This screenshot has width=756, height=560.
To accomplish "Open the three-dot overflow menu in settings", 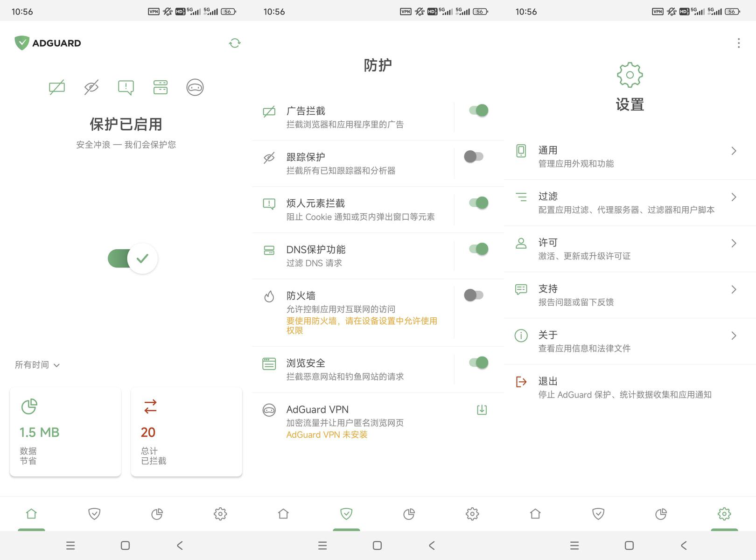I will (738, 43).
